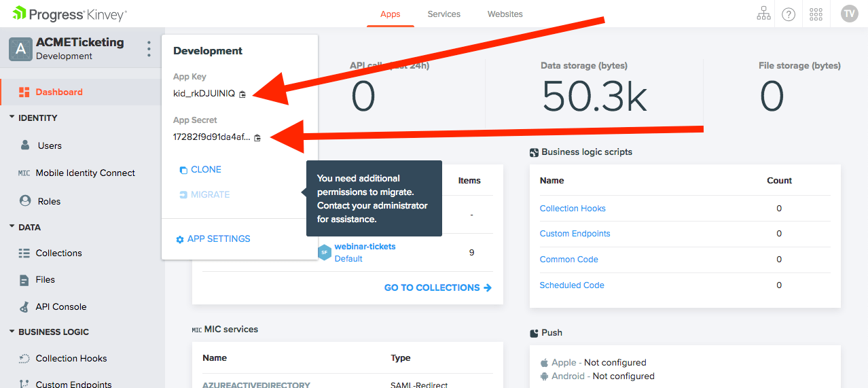Screen dimensions: 868x388
Task: Collapse the BUSINESS LOGIC section
Action: pos(12,332)
